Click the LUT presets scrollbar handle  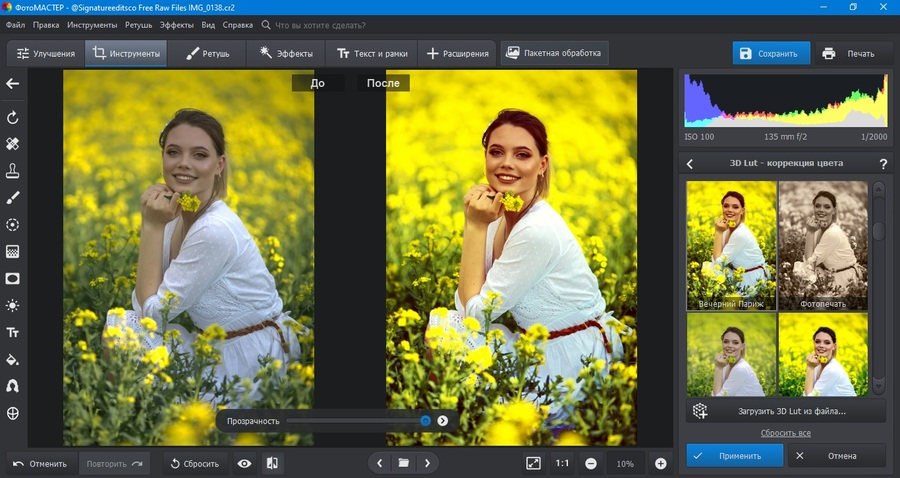click(x=879, y=232)
